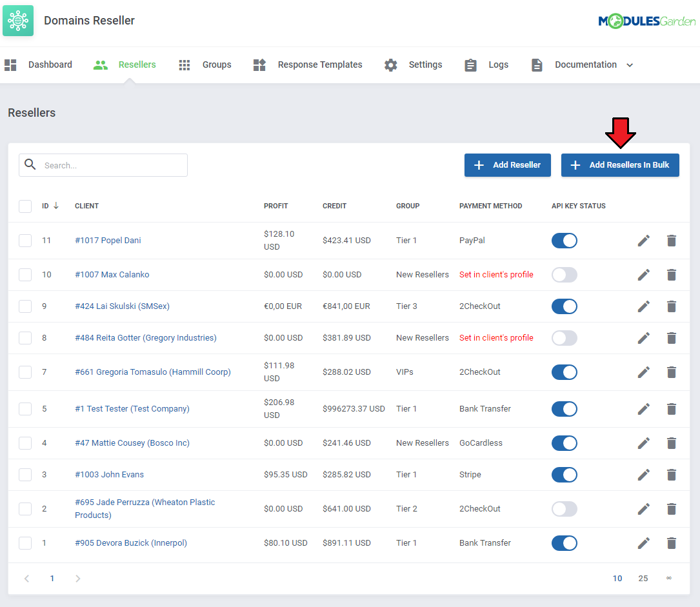The height and width of the screenshot is (607, 700).
Task: Edit reseller #1003 John Evans pencil icon
Action: coord(643,475)
